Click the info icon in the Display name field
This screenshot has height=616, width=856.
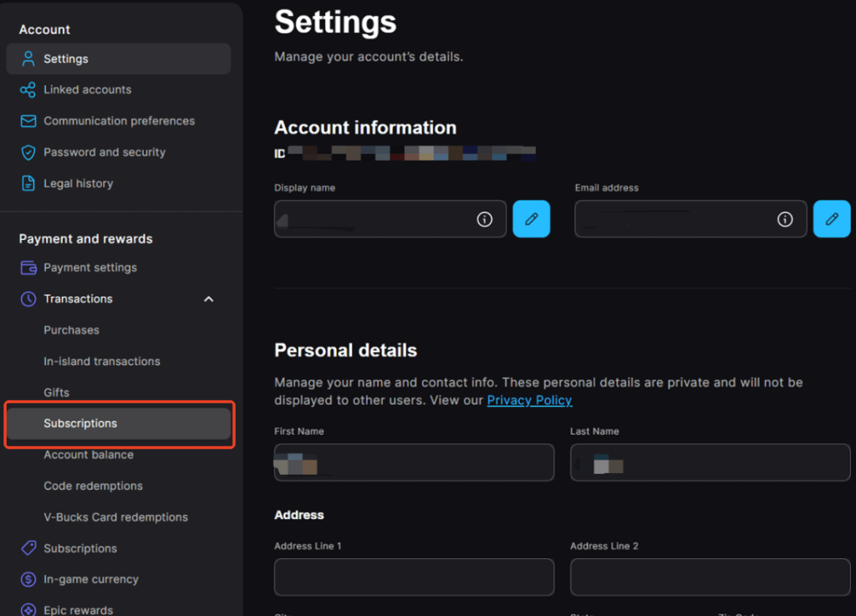click(x=484, y=219)
